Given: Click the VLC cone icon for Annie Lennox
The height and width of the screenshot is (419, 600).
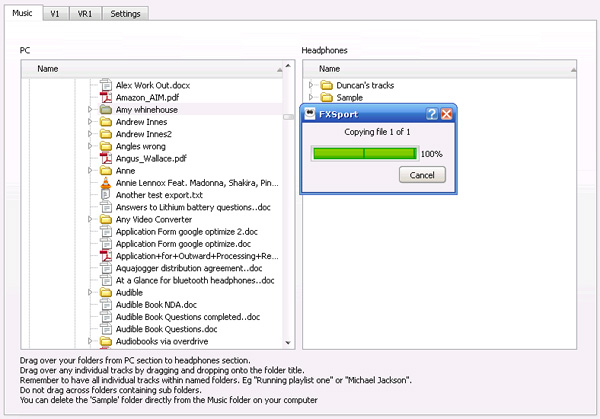Looking at the screenshot, I should pos(106,183).
